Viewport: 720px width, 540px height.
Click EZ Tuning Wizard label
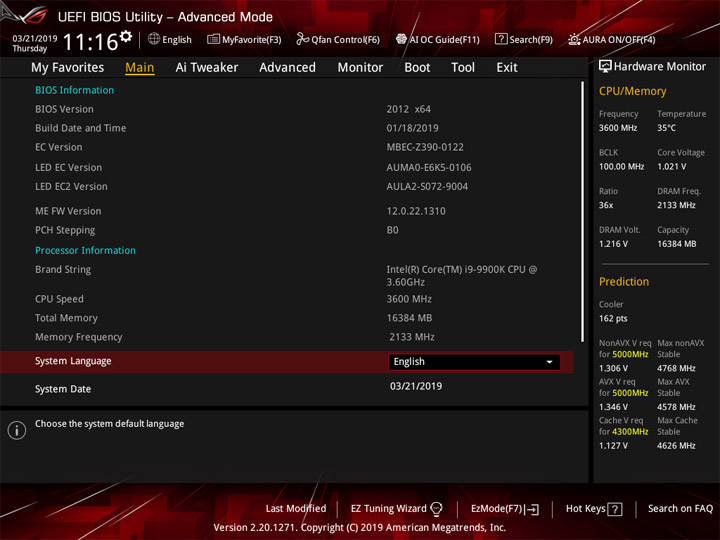(388, 509)
